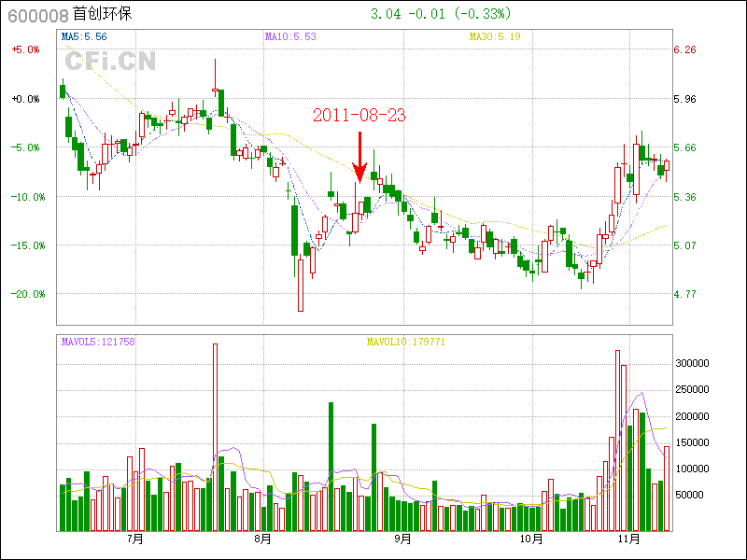Click the 300000 volume axis label
747x560 pixels.
[694, 363]
